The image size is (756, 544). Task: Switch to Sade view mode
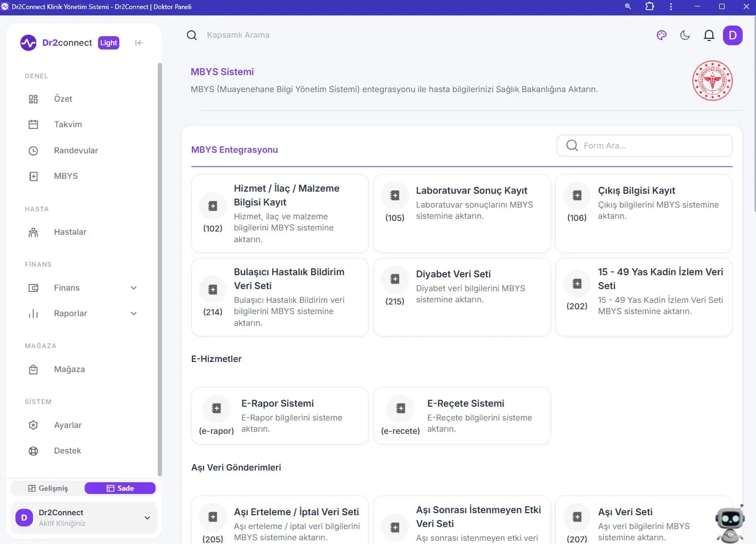120,488
